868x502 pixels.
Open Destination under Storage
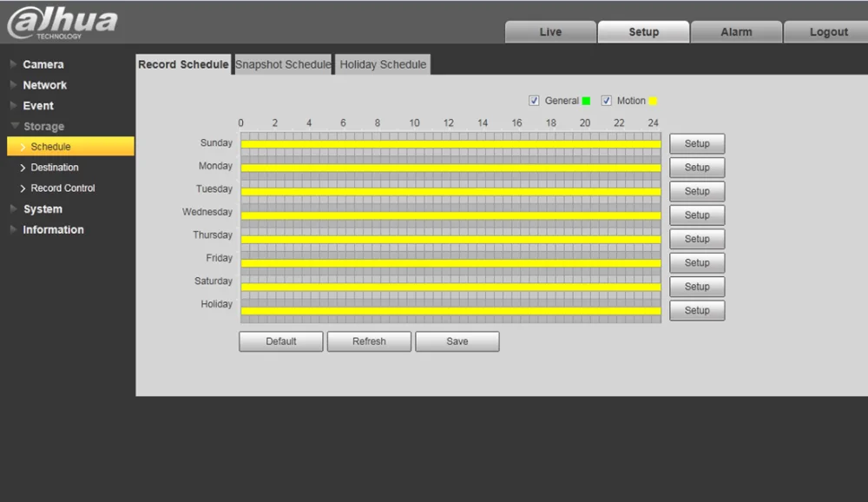[54, 168]
